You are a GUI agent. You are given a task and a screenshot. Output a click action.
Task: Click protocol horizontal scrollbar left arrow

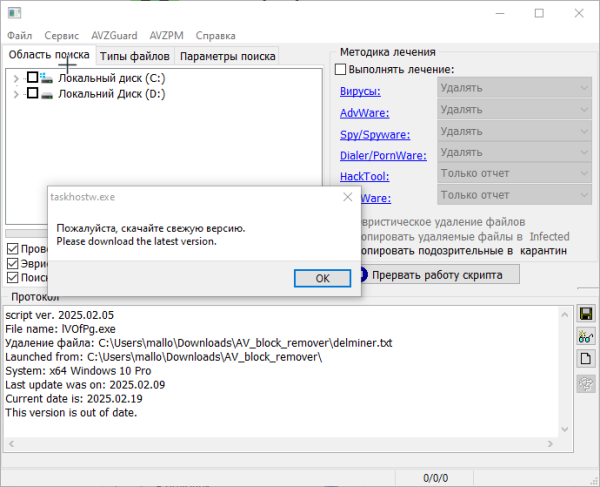[x=11, y=444]
